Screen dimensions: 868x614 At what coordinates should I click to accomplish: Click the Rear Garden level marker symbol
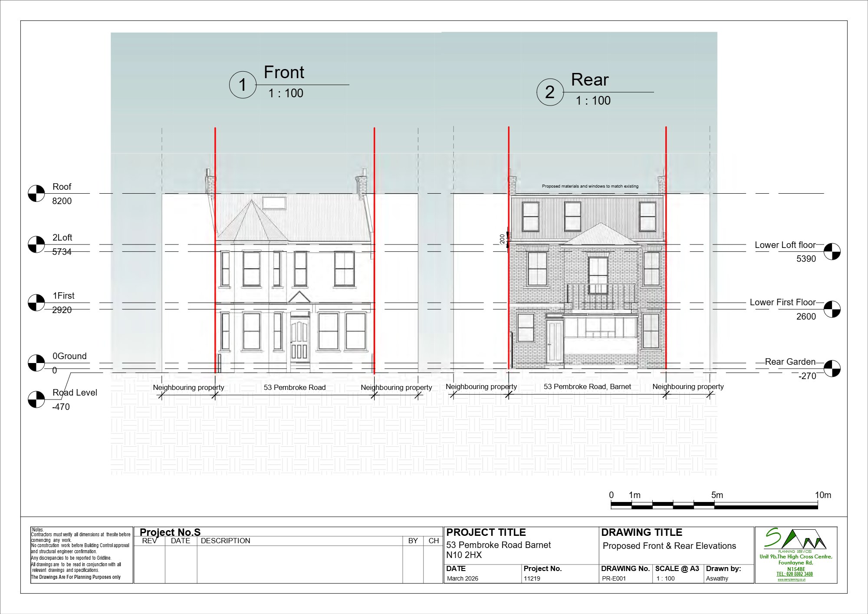tap(832, 368)
